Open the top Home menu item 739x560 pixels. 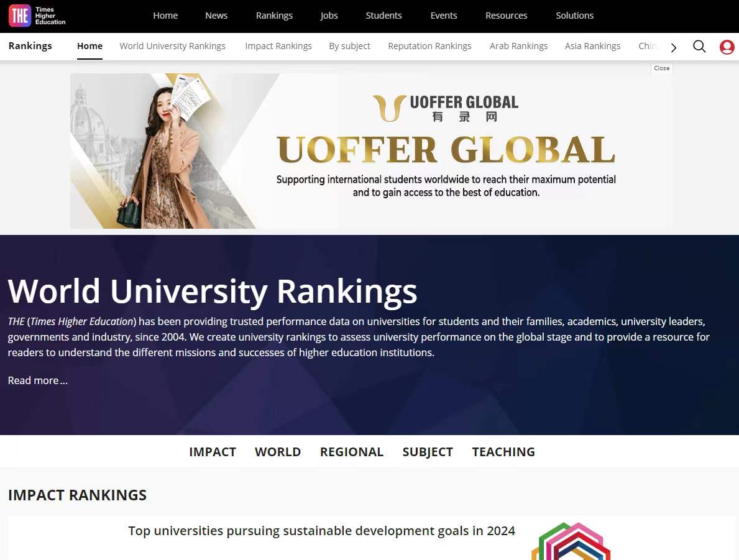[165, 16]
